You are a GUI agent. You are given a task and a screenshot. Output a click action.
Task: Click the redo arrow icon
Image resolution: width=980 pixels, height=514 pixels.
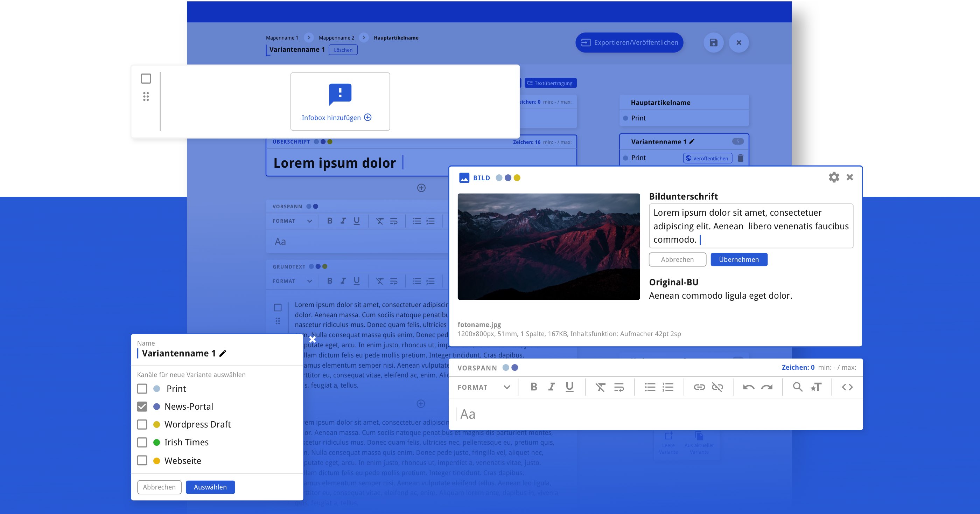(x=767, y=387)
